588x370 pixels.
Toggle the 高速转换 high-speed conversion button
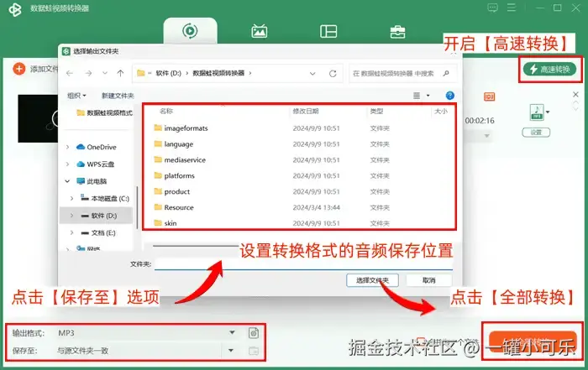pyautogui.click(x=549, y=70)
